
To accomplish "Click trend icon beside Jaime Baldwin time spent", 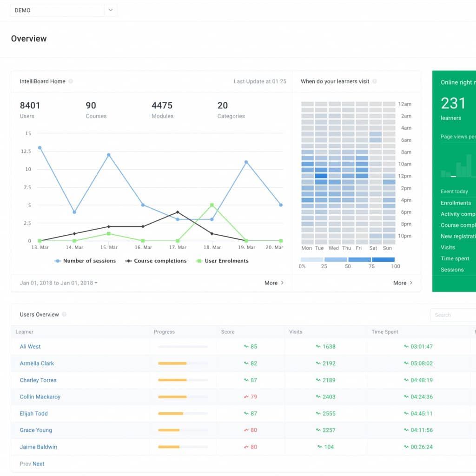I will (x=406, y=447).
